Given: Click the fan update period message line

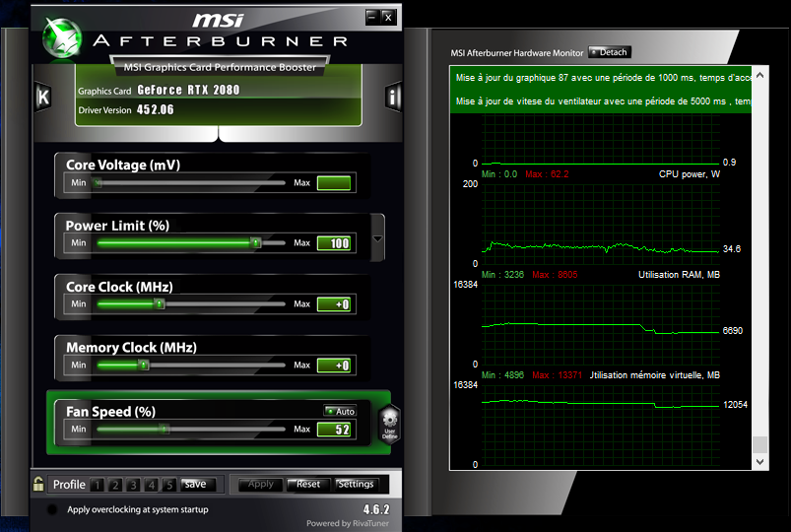Looking at the screenshot, I should click(603, 100).
